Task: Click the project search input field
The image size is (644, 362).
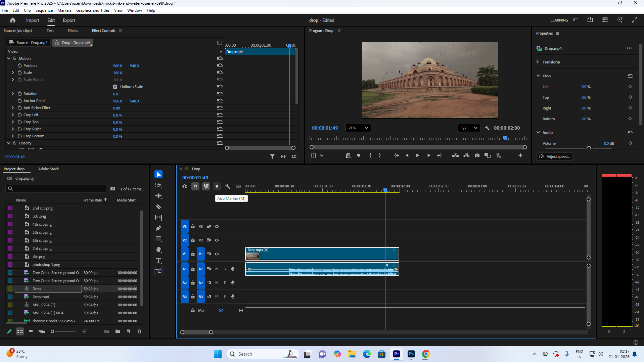Action: tap(57, 189)
